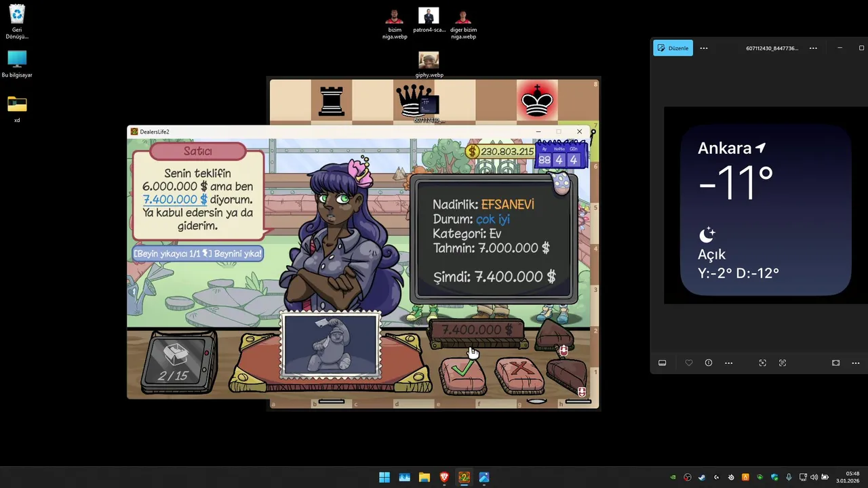The height and width of the screenshot is (488, 868).
Task: Click the red-highlighted black king on the chess board
Action: click(536, 101)
